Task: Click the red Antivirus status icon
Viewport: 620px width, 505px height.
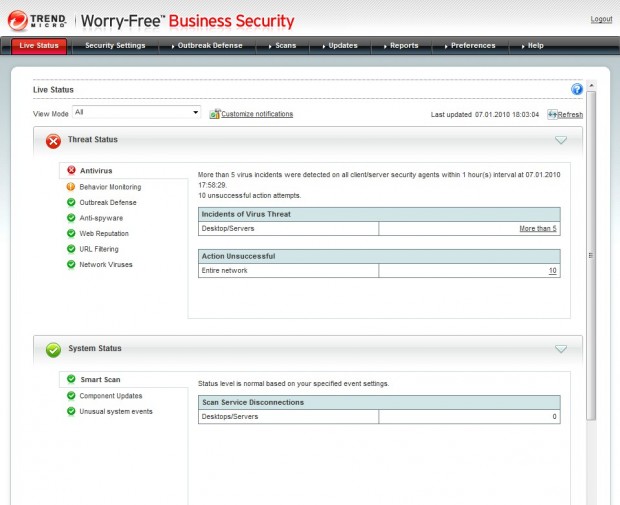Action: click(71, 170)
